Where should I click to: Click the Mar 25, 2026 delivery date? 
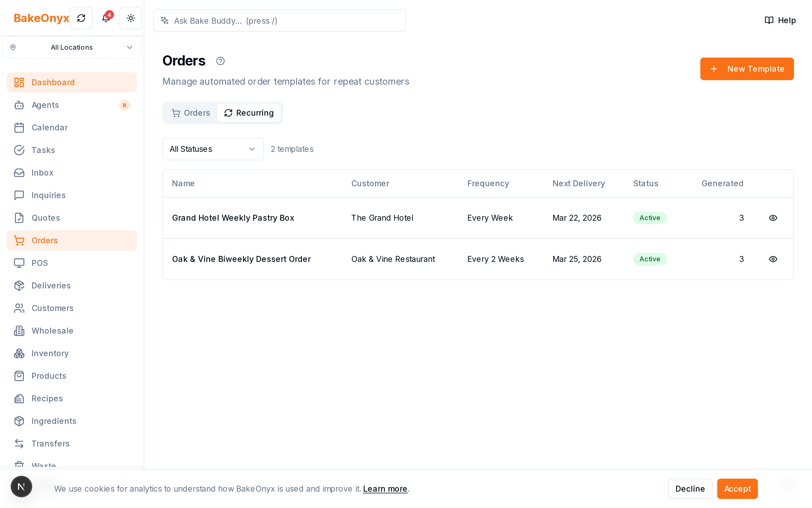577,259
